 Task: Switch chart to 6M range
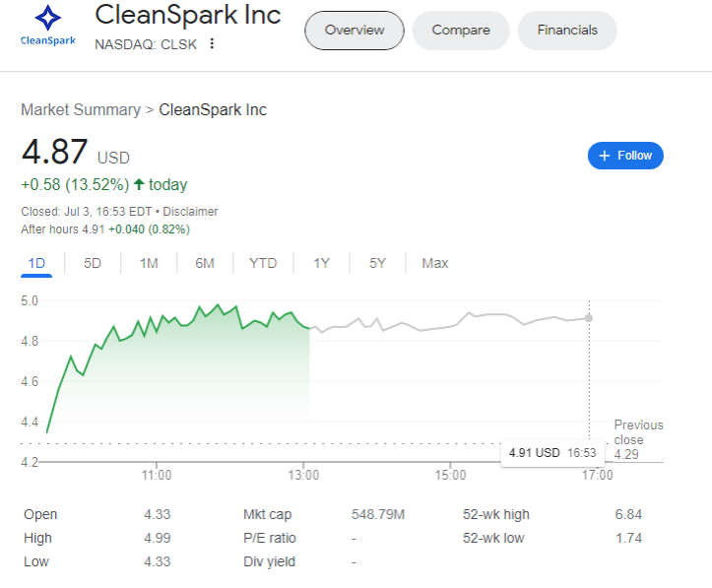pos(205,263)
